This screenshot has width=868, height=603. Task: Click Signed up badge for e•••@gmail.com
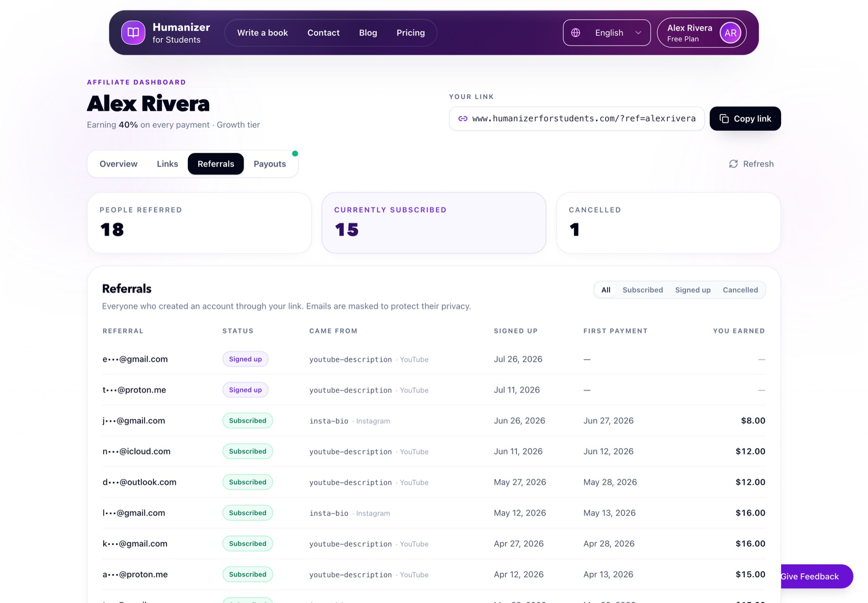point(245,359)
